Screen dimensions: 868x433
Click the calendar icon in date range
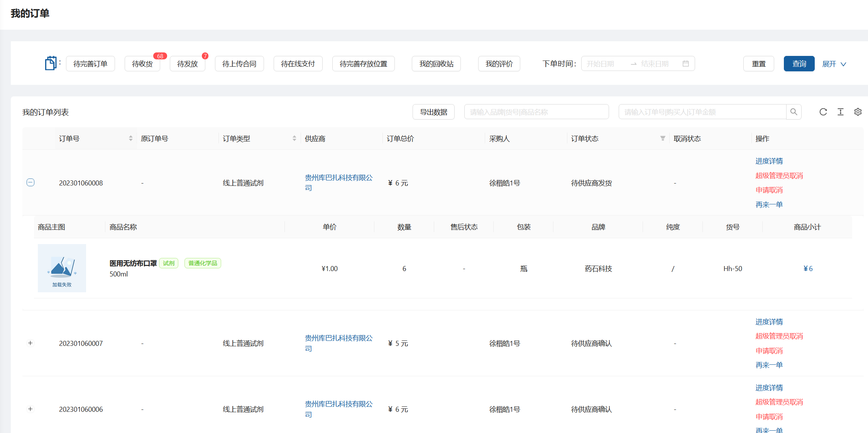point(685,64)
